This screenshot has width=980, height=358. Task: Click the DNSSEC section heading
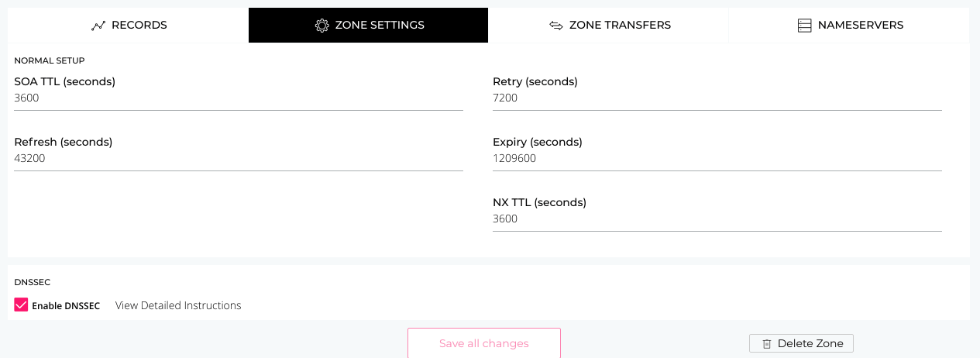[x=33, y=283]
